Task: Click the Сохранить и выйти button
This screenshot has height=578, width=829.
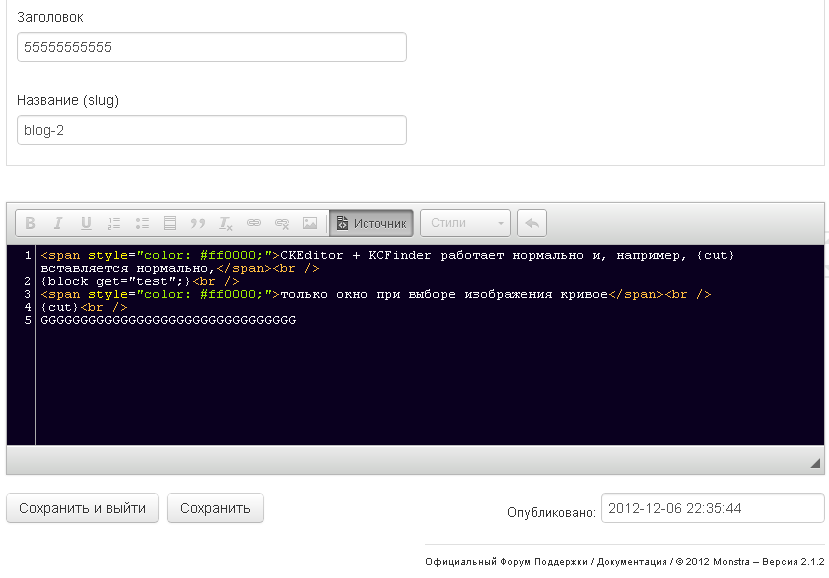Action: [x=82, y=508]
